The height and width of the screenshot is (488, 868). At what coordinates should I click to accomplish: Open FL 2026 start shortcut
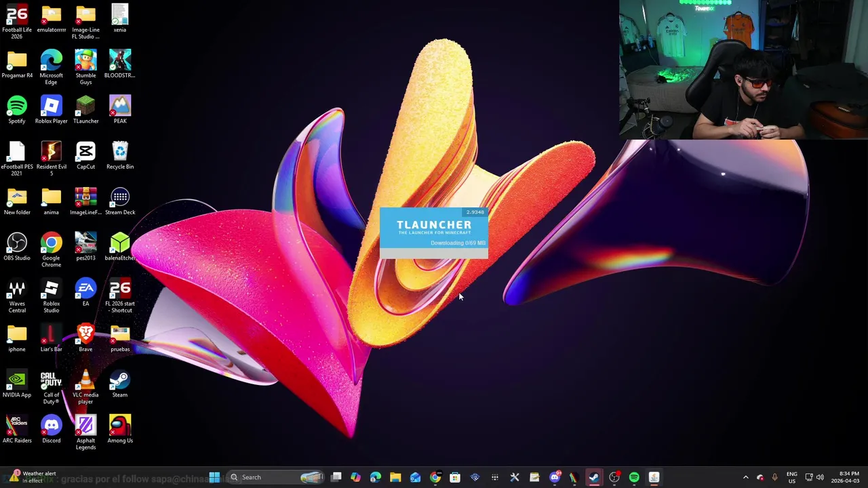(x=120, y=296)
